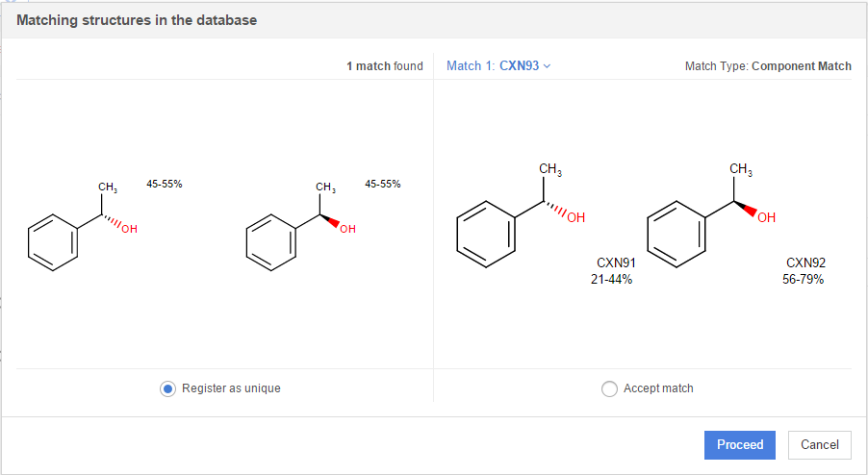Click the Match Type: Component Match label
This screenshot has height=475, width=868.
tap(767, 66)
